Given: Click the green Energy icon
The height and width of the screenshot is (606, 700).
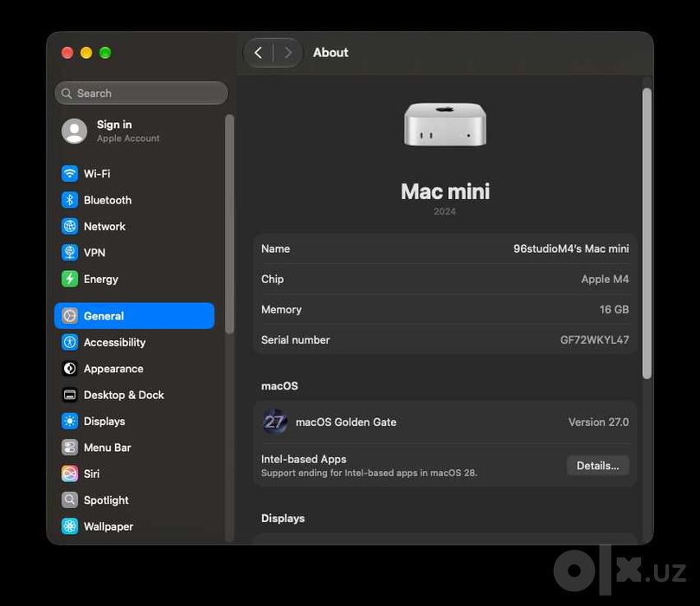Looking at the screenshot, I should pos(69,279).
